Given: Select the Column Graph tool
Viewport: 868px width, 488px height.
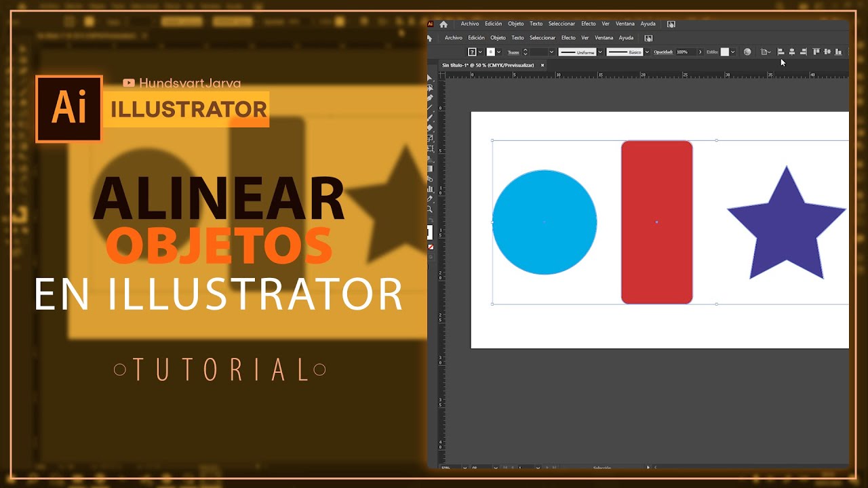Looking at the screenshot, I should [430, 189].
